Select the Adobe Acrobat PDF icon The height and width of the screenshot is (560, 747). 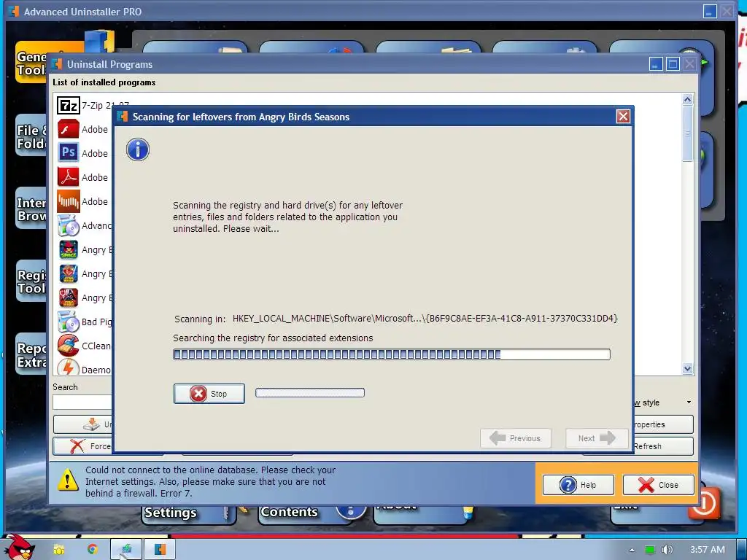pos(68,177)
